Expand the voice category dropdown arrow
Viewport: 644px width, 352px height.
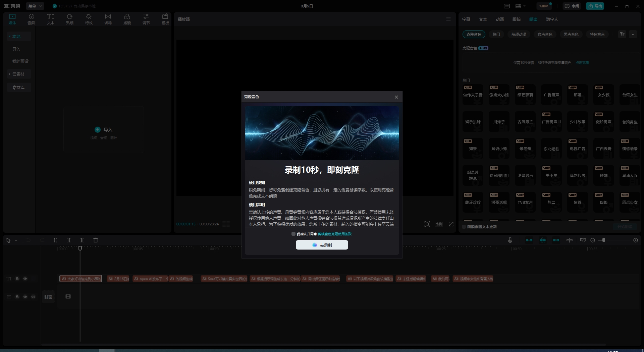tap(633, 34)
